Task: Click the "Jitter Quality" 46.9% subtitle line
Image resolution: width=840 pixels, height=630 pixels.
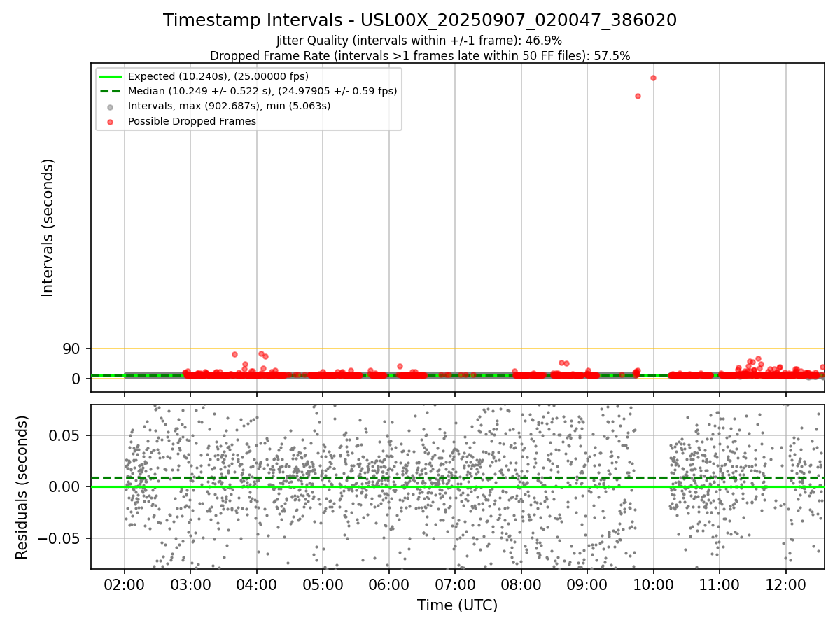Action: tap(419, 41)
